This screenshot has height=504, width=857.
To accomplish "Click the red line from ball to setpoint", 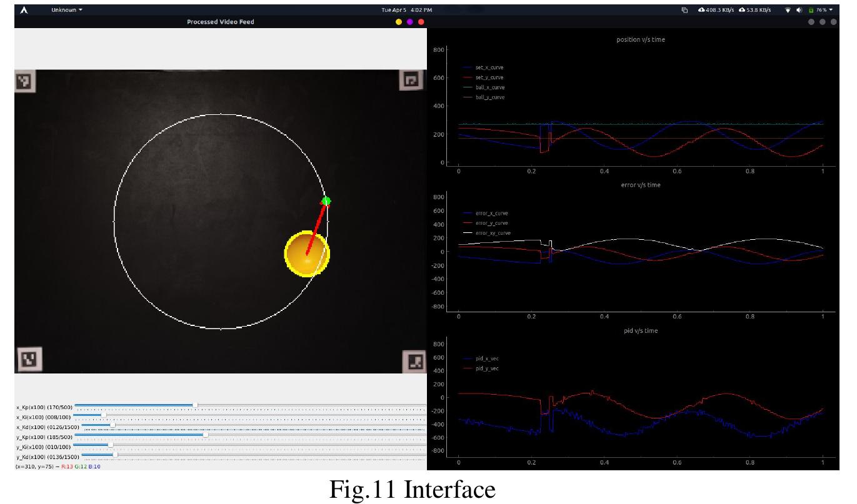I will 316,227.
